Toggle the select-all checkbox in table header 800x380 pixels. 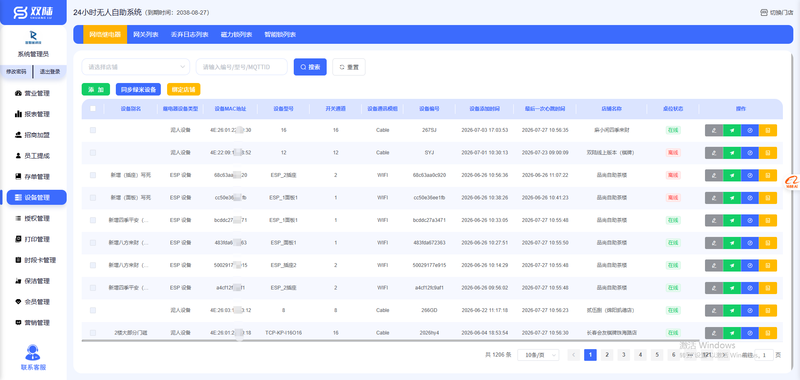click(93, 108)
